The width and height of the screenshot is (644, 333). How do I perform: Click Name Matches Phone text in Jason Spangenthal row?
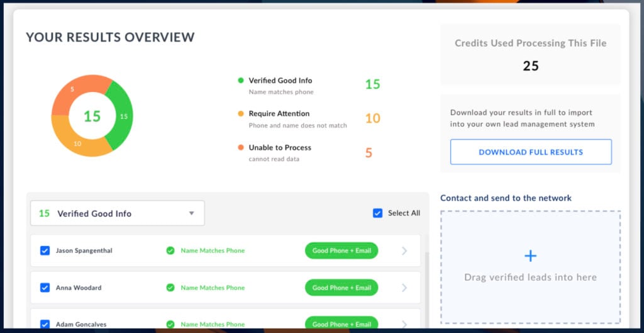[213, 251]
